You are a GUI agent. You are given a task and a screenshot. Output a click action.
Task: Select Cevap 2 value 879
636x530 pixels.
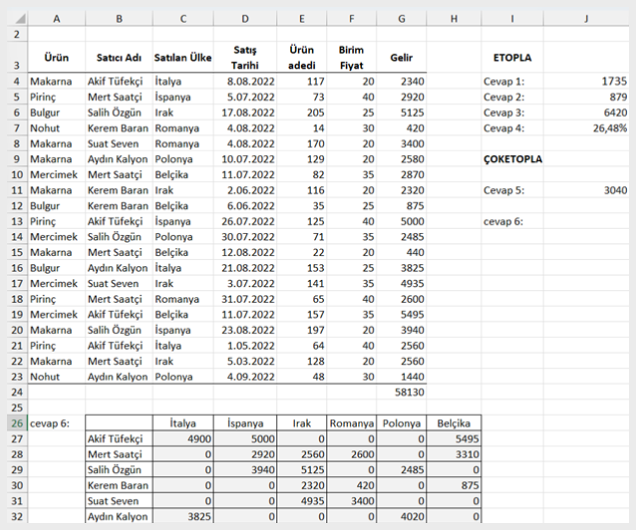coord(586,97)
